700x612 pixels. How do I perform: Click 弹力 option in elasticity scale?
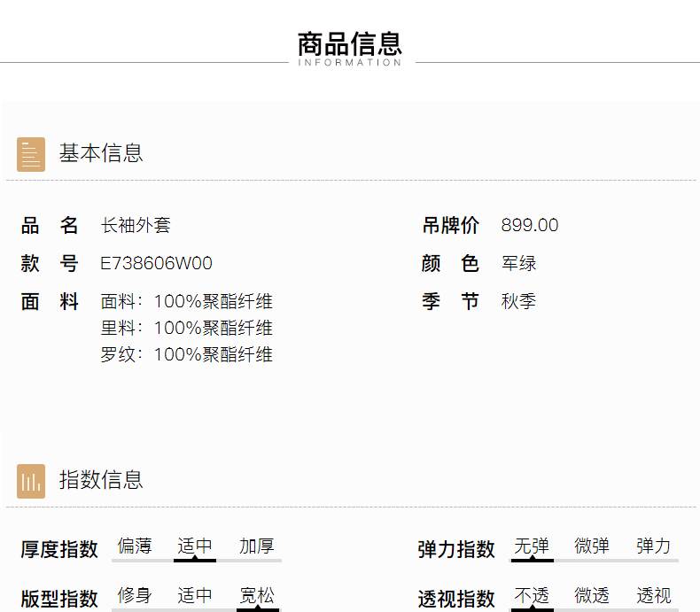click(653, 546)
